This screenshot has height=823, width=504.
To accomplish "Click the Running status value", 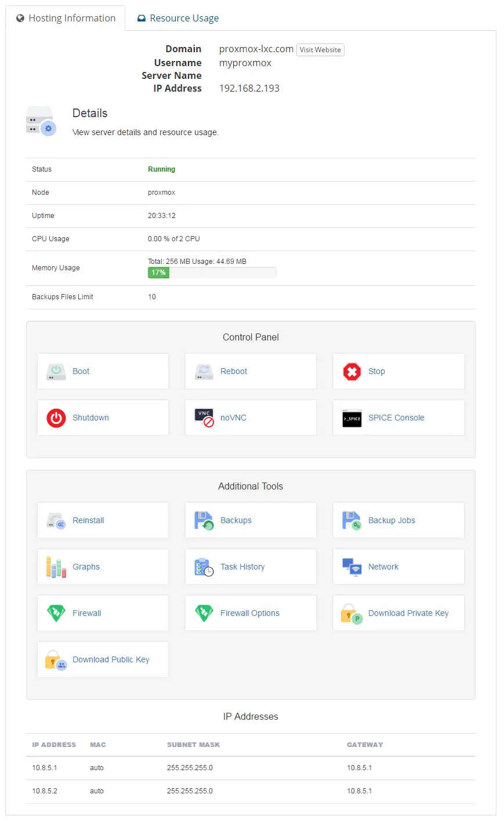I will [x=161, y=169].
